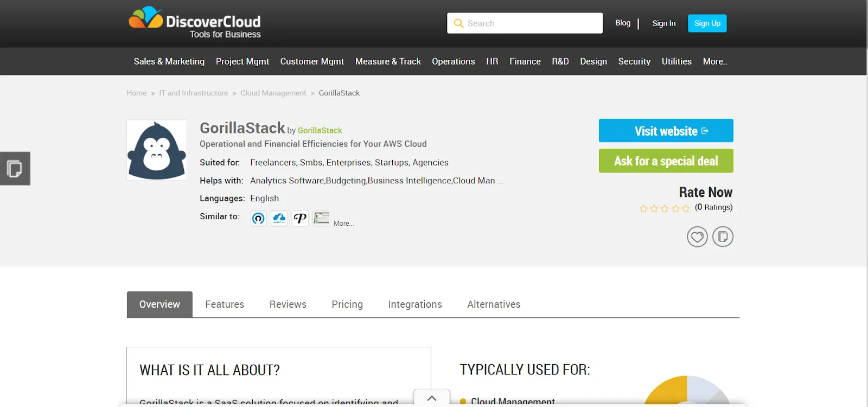Focus the Search input field
Viewport: 868px width, 407px height.
pos(525,23)
